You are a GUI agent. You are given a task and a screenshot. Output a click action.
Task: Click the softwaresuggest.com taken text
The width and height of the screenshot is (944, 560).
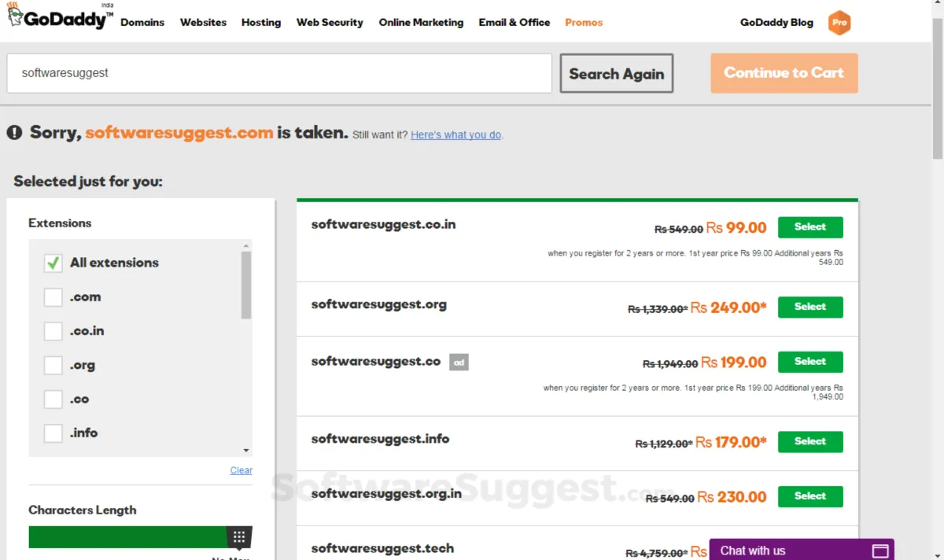179,133
